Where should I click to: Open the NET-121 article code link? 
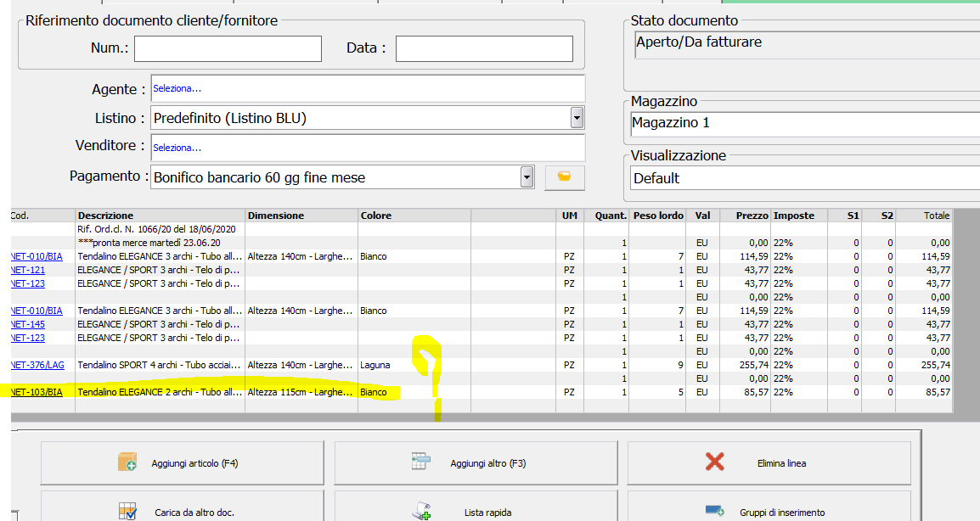tap(27, 270)
